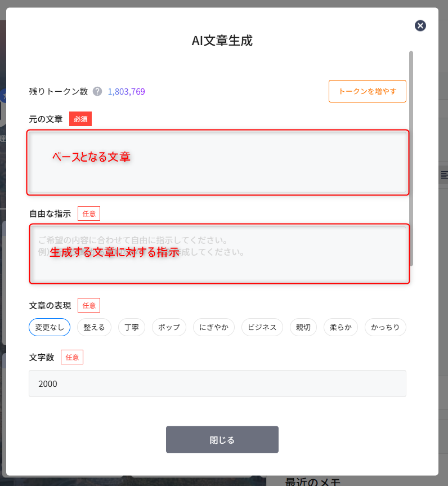Click the help icon beside 残りトークン数
Screen dimensions: 448x486
pos(97,91)
